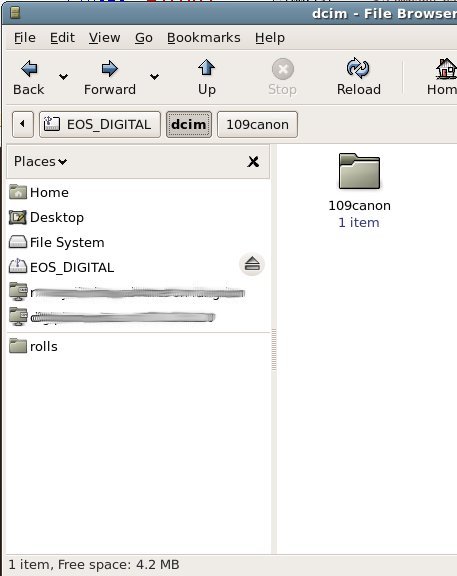Open the Places sidebar selector dropdown
This screenshot has width=457, height=576.
tap(40, 161)
